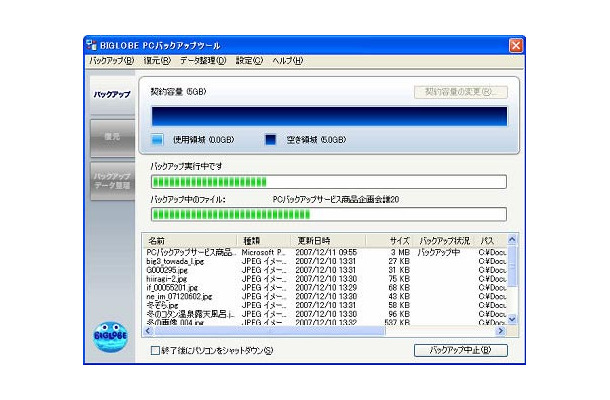Click the バックアップ実行中です status text
The height and width of the screenshot is (400, 610).
pos(186,167)
